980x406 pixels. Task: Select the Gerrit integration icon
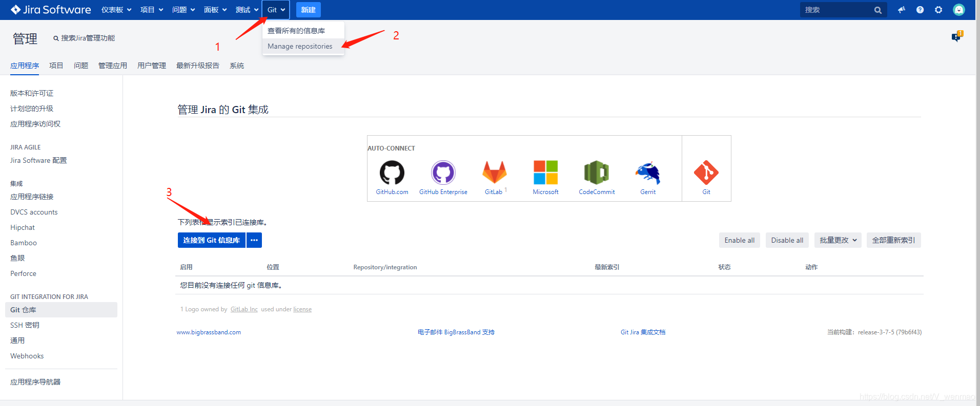tap(648, 173)
